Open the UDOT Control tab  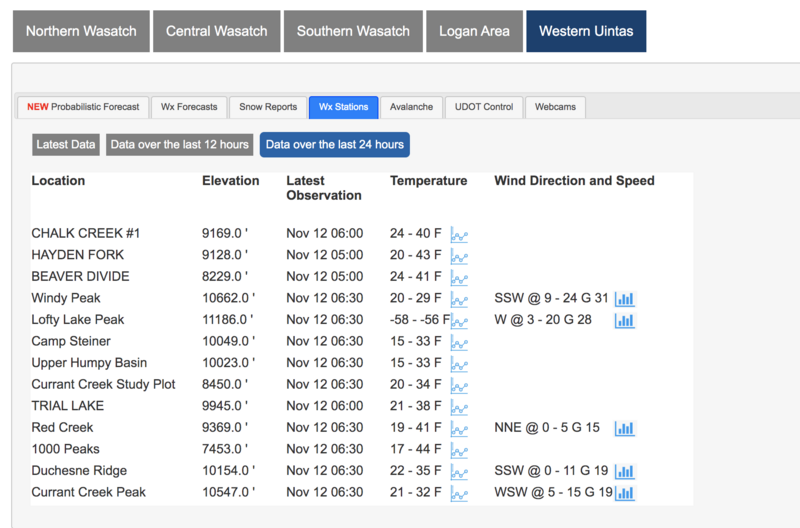[484, 107]
